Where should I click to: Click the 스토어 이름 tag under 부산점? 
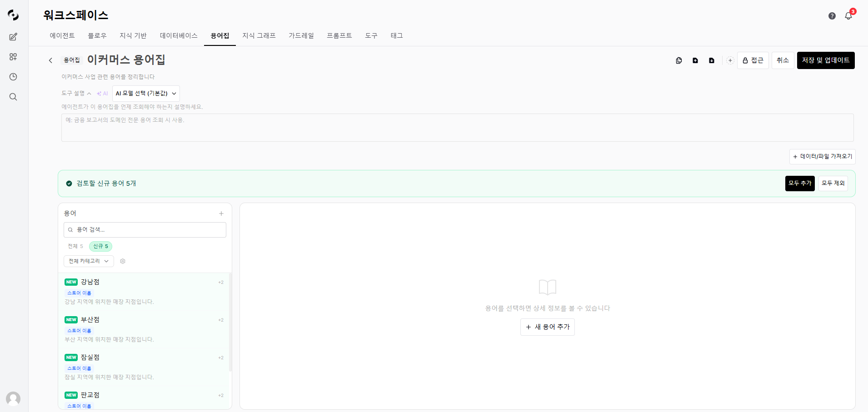(79, 331)
